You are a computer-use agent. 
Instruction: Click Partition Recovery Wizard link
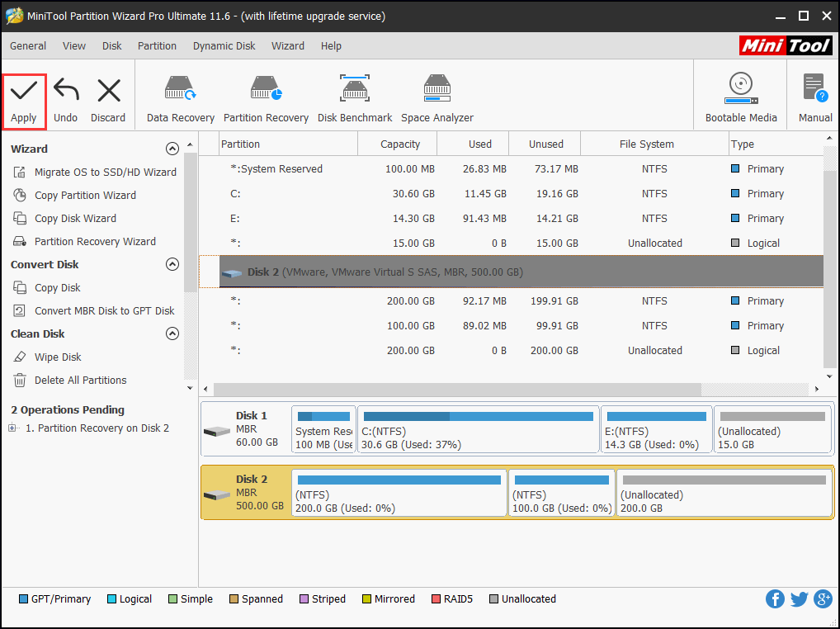click(x=96, y=241)
